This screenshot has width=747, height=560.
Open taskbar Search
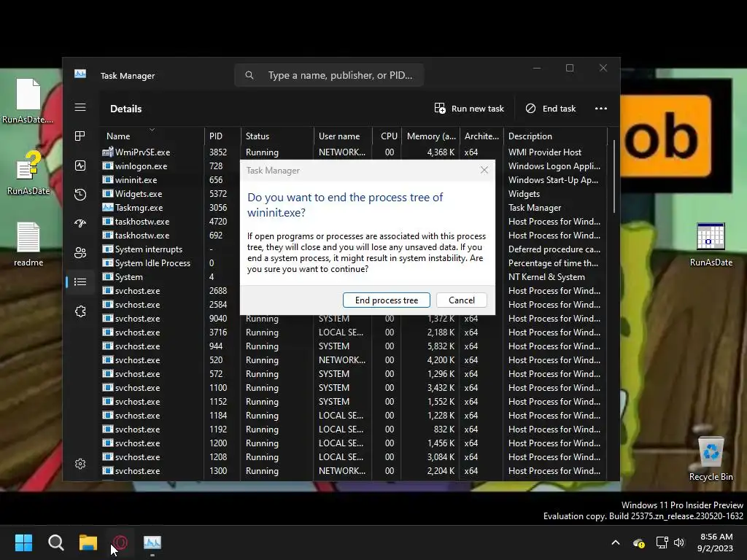(x=55, y=542)
